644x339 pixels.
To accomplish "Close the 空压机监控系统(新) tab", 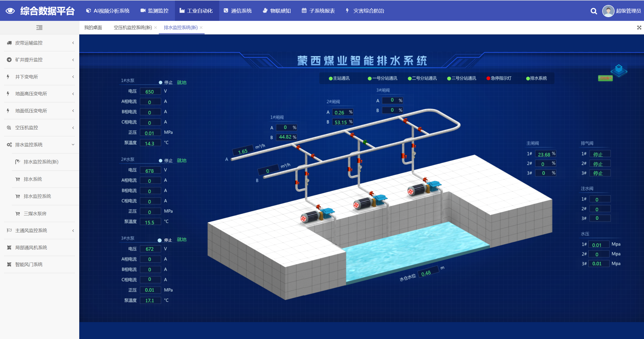I will pos(156,28).
